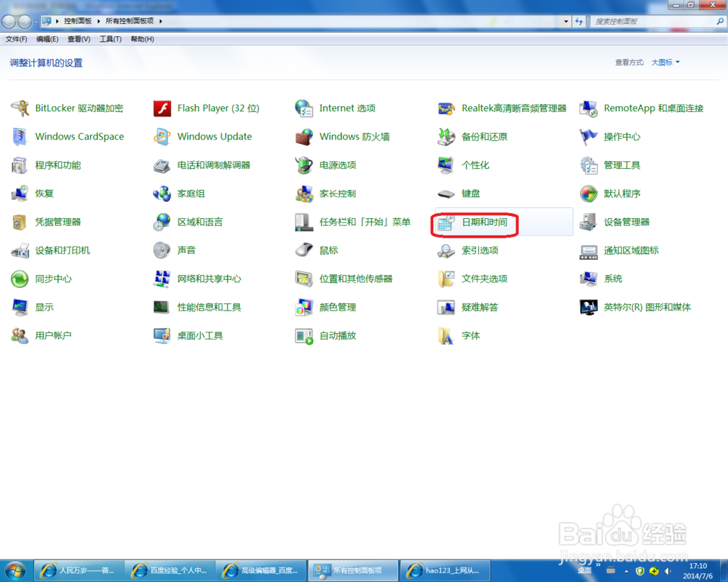
Task: Switch to hao123_上网从 taskbar window
Action: (x=445, y=570)
